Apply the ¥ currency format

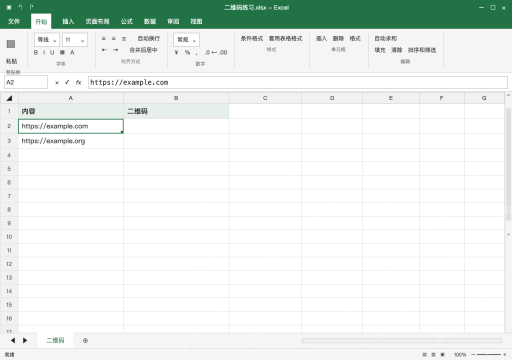[x=176, y=52]
